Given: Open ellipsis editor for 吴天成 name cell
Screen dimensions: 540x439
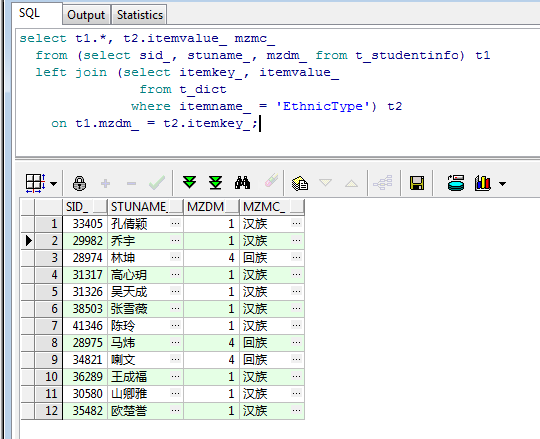Looking at the screenshot, I should point(175,291).
